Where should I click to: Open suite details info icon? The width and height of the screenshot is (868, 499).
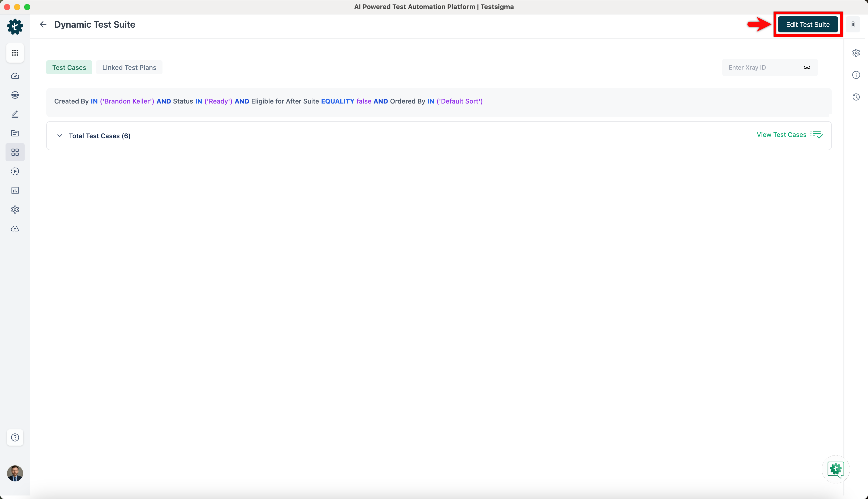(x=856, y=75)
